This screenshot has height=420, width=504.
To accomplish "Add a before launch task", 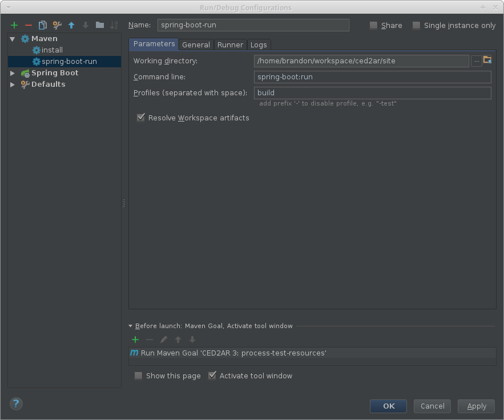I will pos(135,340).
